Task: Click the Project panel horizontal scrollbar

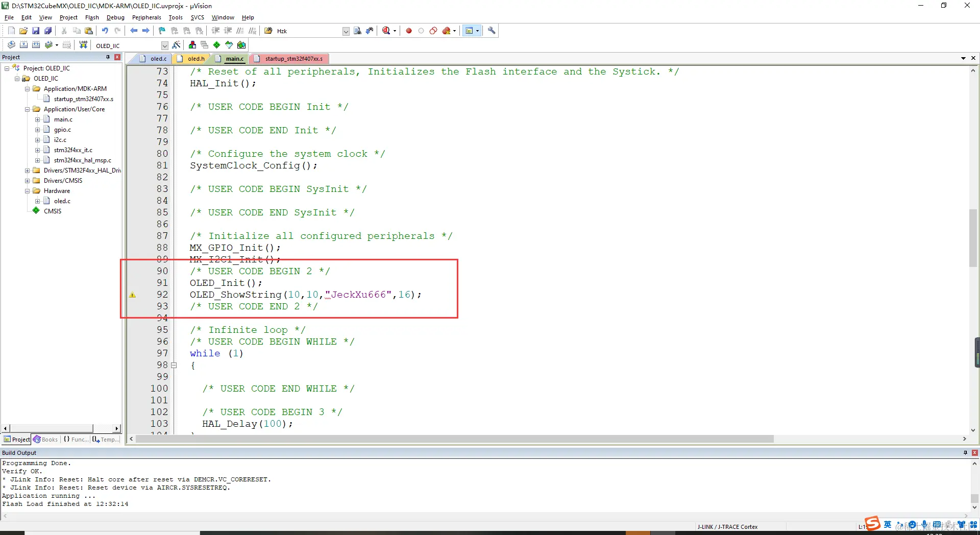Action: (x=52, y=428)
